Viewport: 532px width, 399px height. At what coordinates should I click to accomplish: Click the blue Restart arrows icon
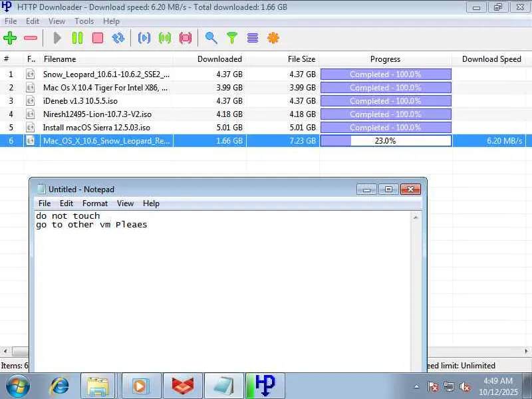pyautogui.click(x=118, y=38)
